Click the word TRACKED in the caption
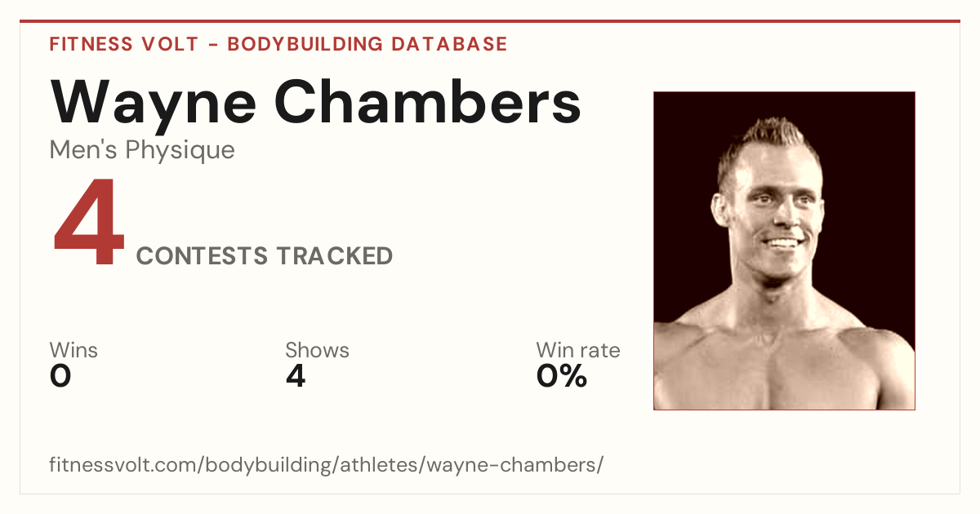 334,256
